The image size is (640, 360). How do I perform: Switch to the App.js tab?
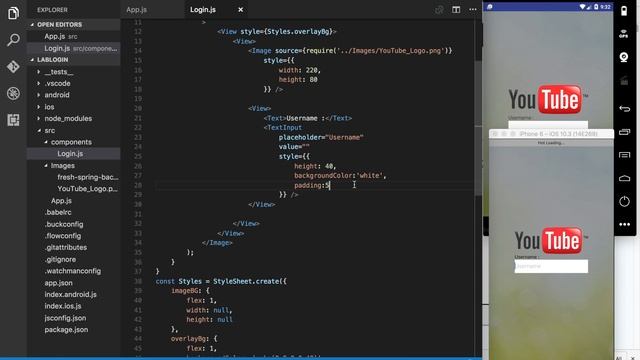(x=136, y=9)
